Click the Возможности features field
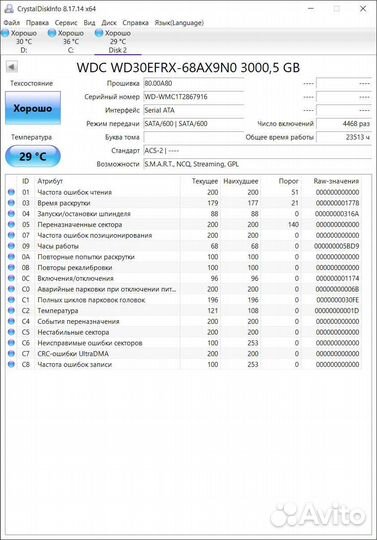Screen dimensions: 377x540 [258, 164]
